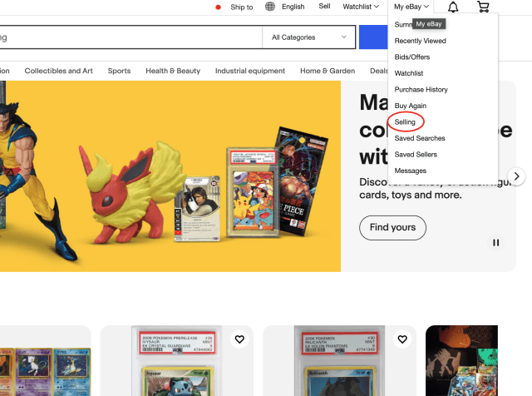Click the Ship to flag icon
The height and width of the screenshot is (396, 532).
tap(219, 7)
